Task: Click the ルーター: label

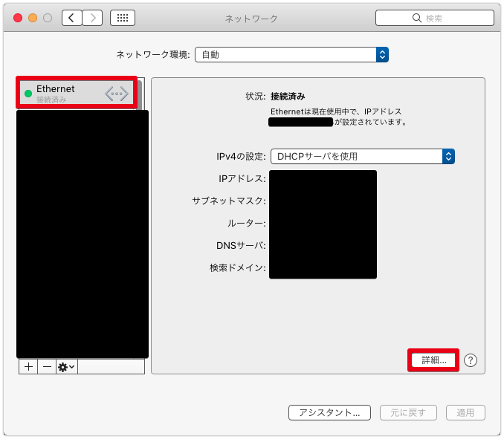Action: [247, 223]
